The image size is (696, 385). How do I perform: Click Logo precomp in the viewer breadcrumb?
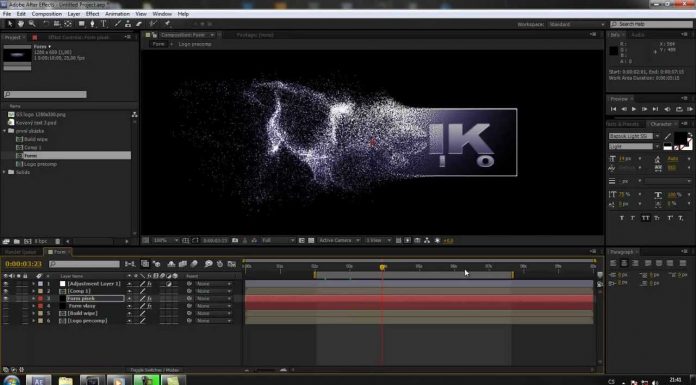[195, 44]
